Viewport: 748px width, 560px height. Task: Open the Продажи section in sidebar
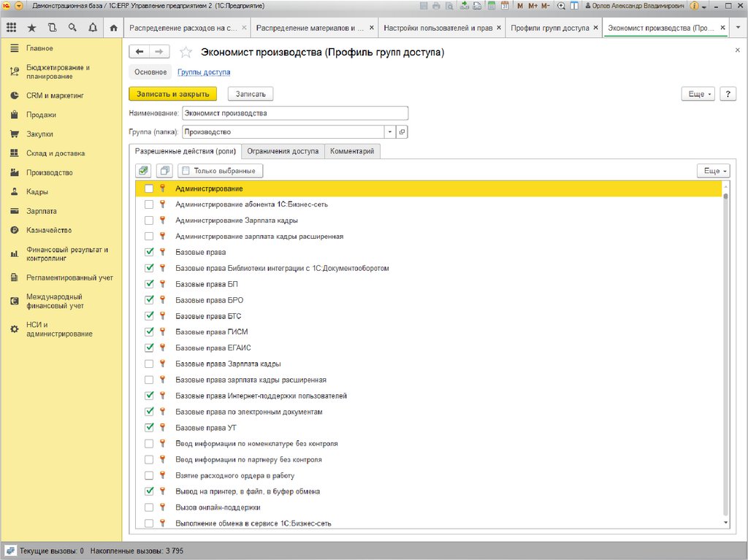tap(41, 115)
